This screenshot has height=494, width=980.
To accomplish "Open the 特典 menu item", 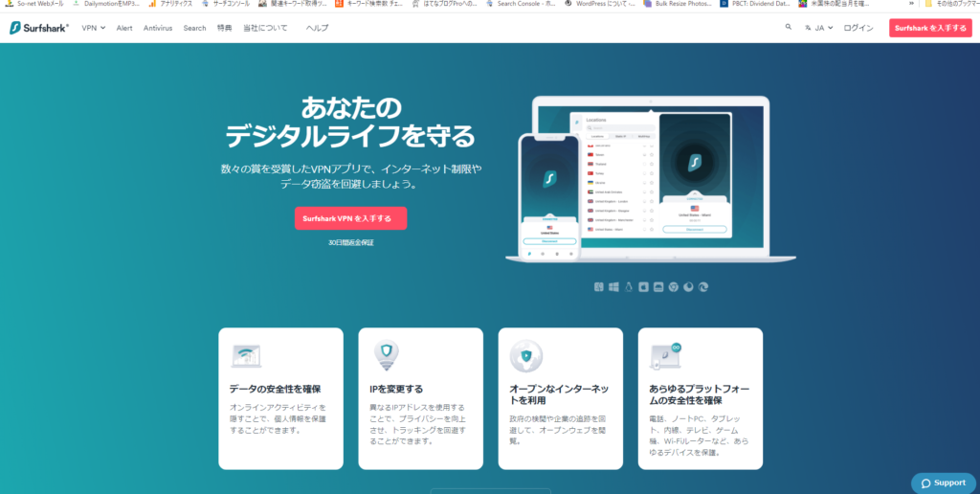I will point(224,28).
